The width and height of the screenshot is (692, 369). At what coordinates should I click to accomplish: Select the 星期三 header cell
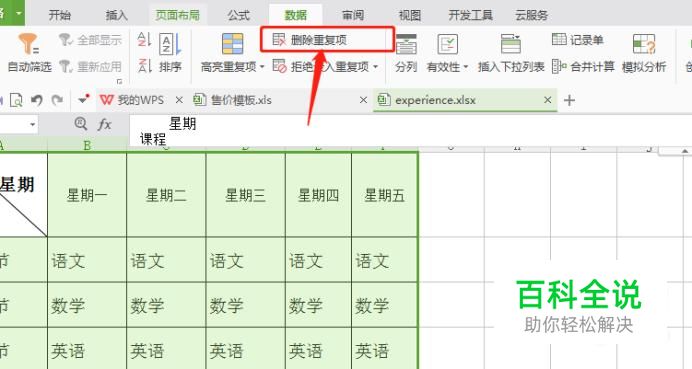[246, 195]
